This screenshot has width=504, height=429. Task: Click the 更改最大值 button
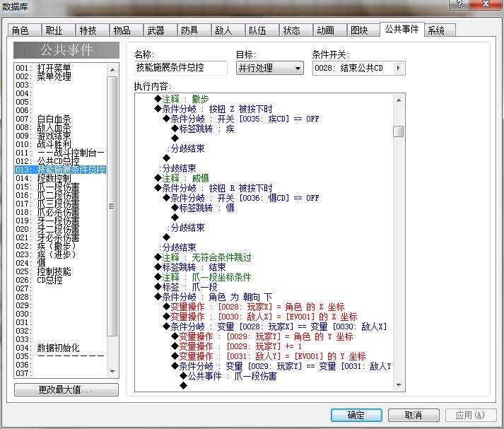pos(66,390)
